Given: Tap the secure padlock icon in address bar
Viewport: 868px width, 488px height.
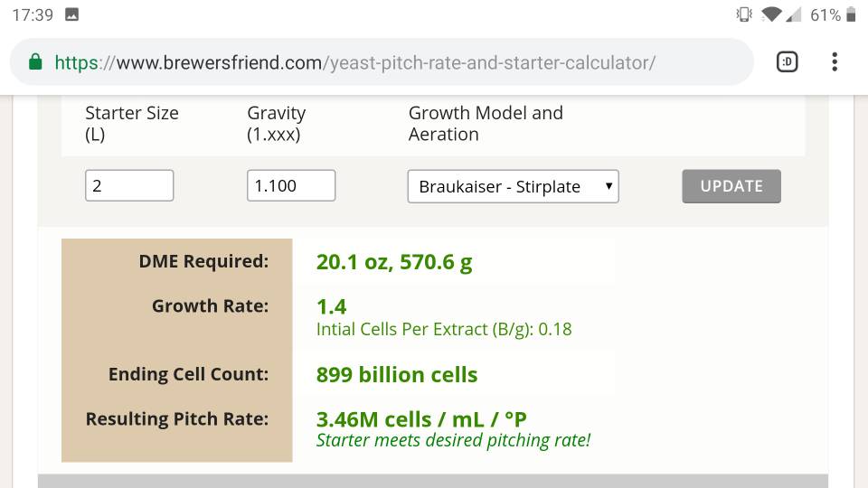Looking at the screenshot, I should pyautogui.click(x=35, y=62).
